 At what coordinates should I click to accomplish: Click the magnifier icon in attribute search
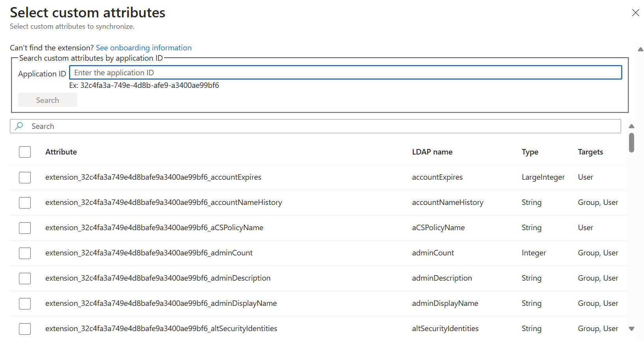(x=19, y=126)
